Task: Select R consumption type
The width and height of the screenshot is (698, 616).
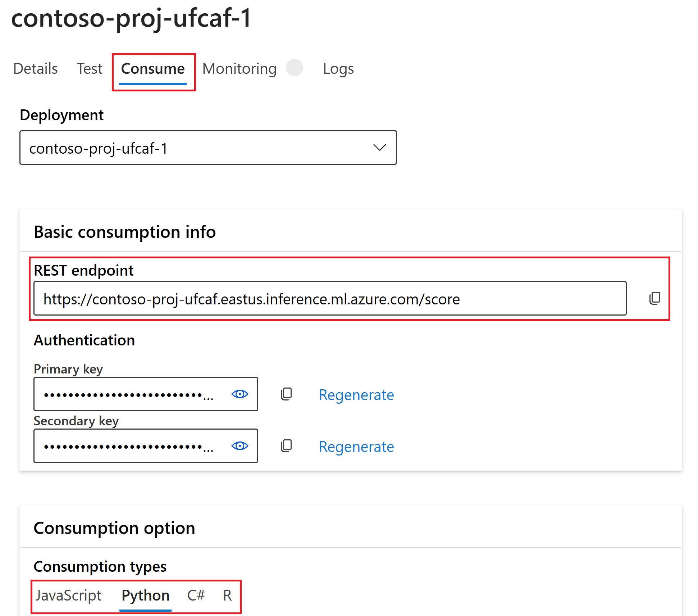Action: 227,595
